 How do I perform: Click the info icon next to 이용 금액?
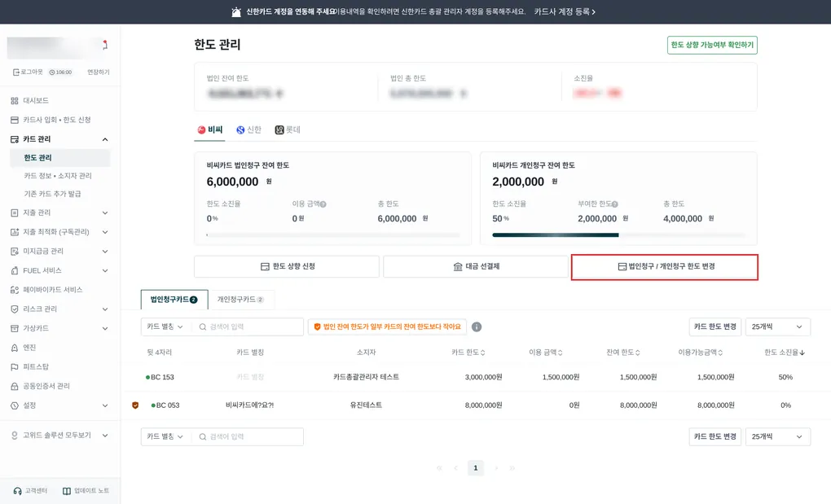coord(323,204)
